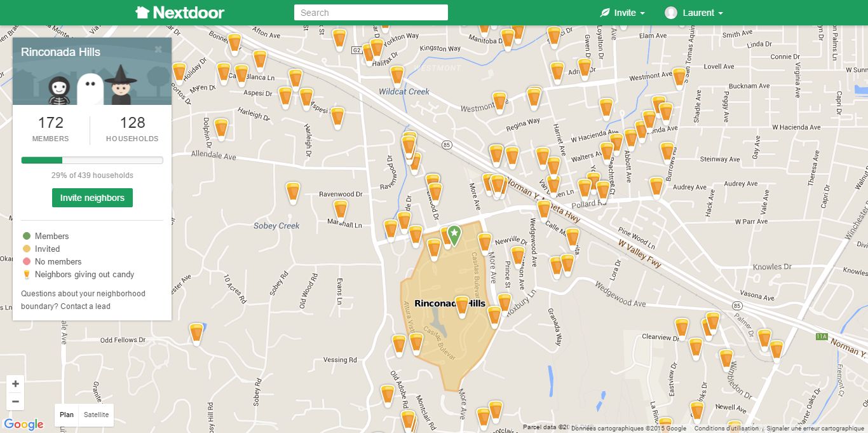Click candy corn marker near Aspesi Dr
The width and height of the screenshot is (868, 433).
pyautogui.click(x=285, y=98)
